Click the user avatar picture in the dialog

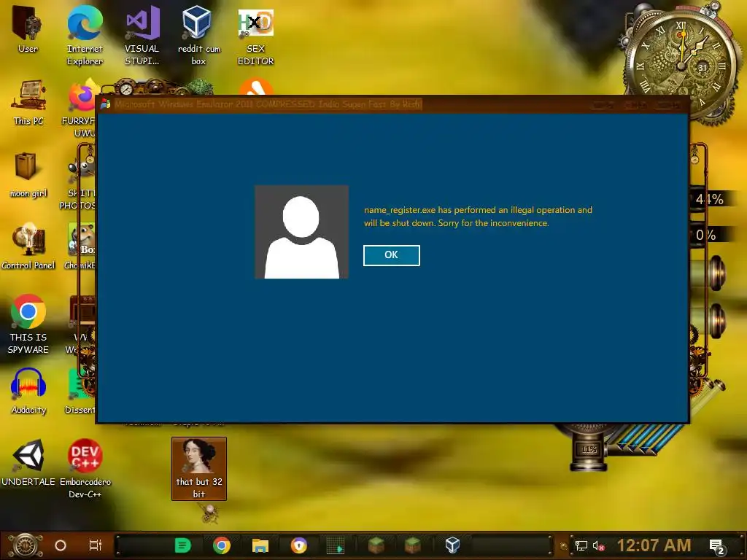tap(301, 232)
